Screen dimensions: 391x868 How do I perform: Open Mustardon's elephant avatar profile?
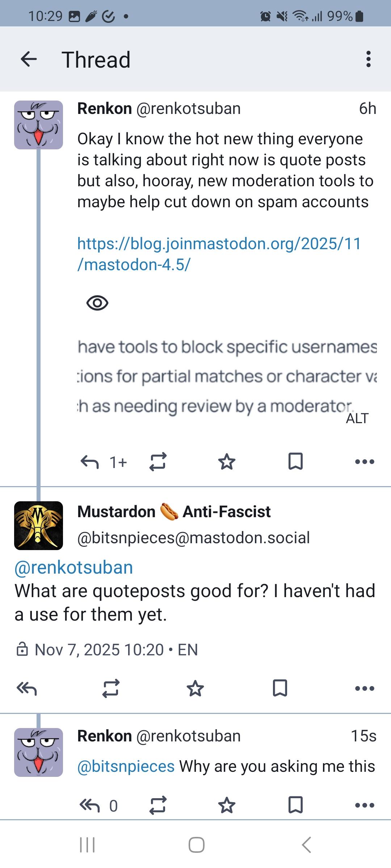click(x=38, y=525)
